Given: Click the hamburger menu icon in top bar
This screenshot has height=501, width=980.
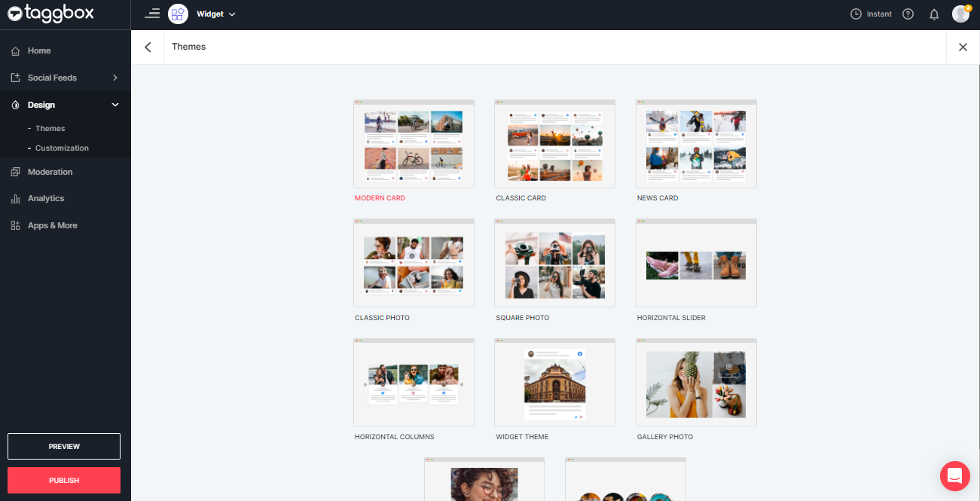Looking at the screenshot, I should point(152,14).
